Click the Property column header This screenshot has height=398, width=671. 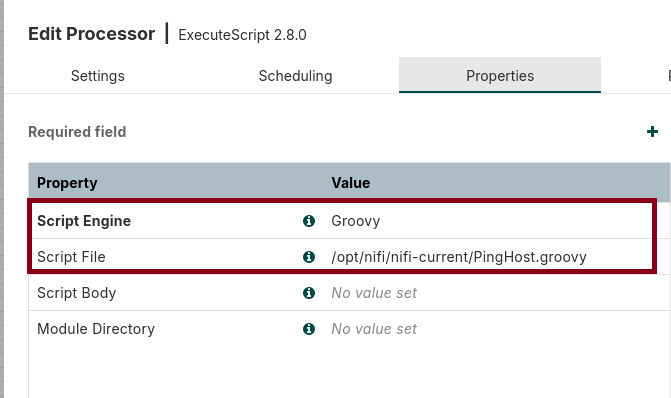click(67, 183)
